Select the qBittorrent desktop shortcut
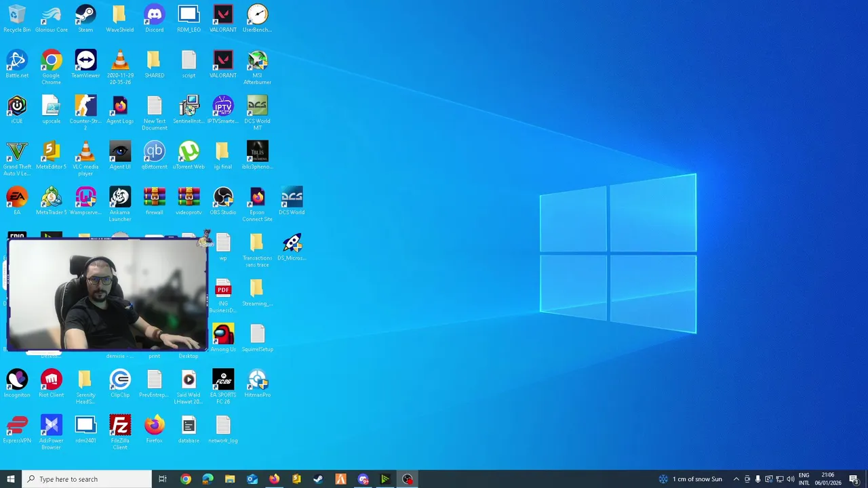The width and height of the screenshot is (868, 488). click(x=155, y=155)
